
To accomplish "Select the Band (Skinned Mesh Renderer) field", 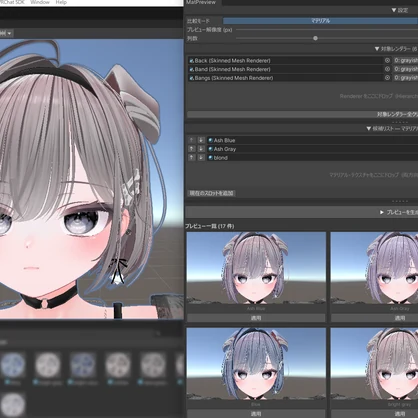I will pyautogui.click(x=285, y=69).
